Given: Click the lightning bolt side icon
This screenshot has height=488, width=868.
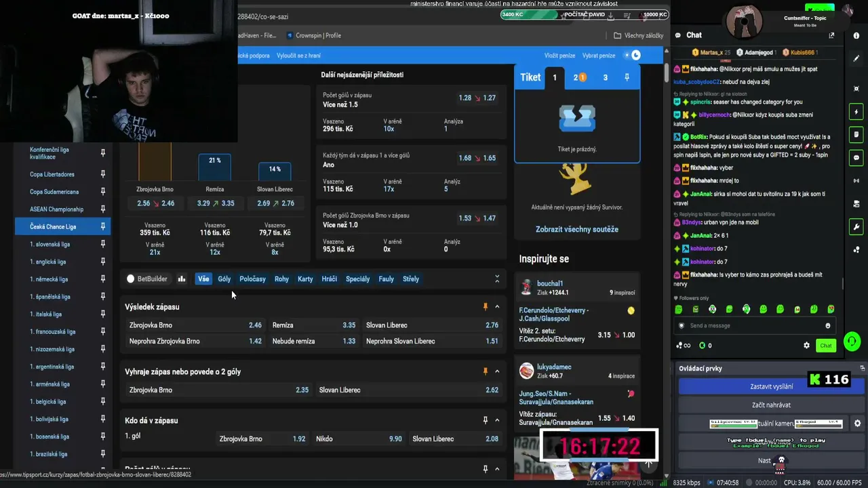Looking at the screenshot, I should 856,112.
